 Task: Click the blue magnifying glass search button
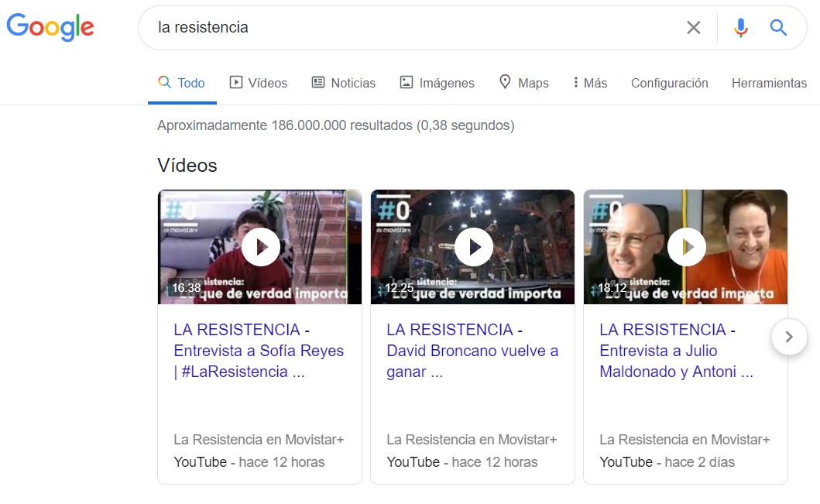click(x=778, y=28)
